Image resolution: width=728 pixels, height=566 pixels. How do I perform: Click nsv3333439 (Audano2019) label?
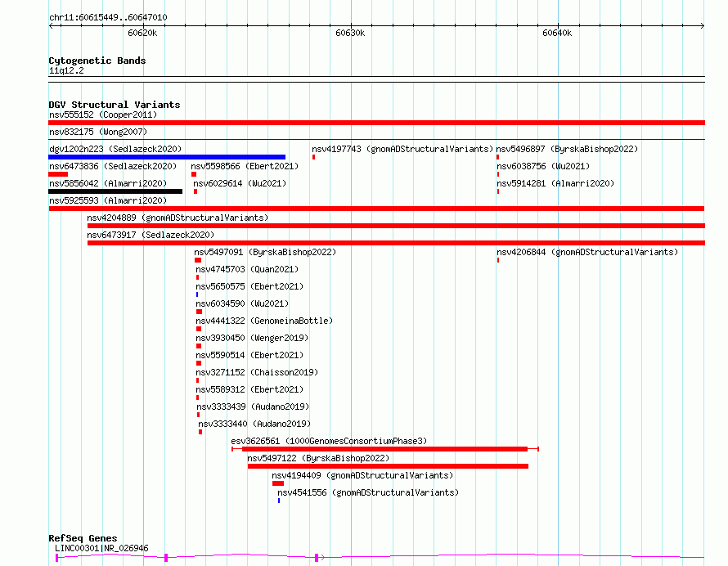point(253,407)
